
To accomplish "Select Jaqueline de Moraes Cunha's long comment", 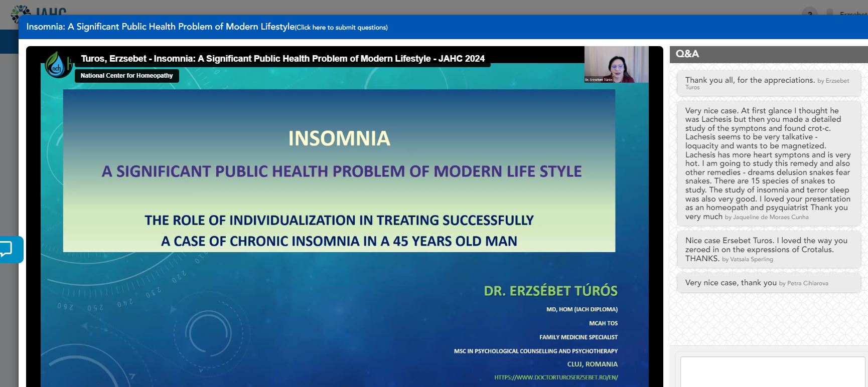I will (x=768, y=163).
